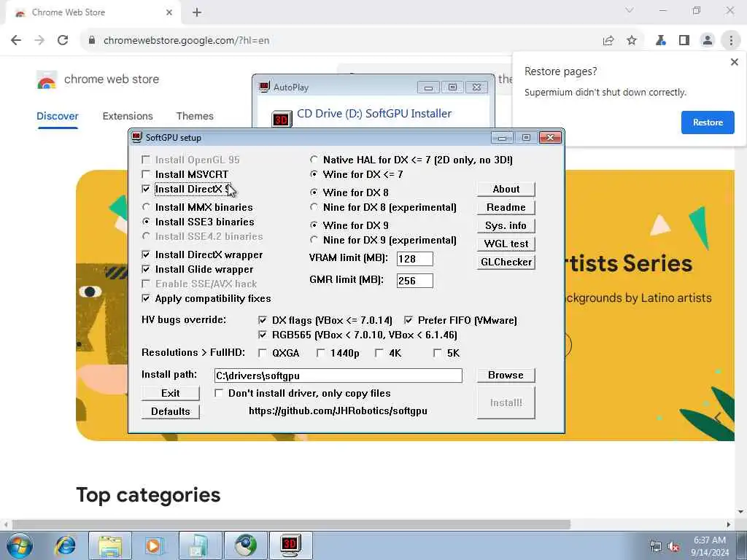Click the GMR limit field
Image resolution: width=747 pixels, height=560 pixels.
pyautogui.click(x=415, y=281)
